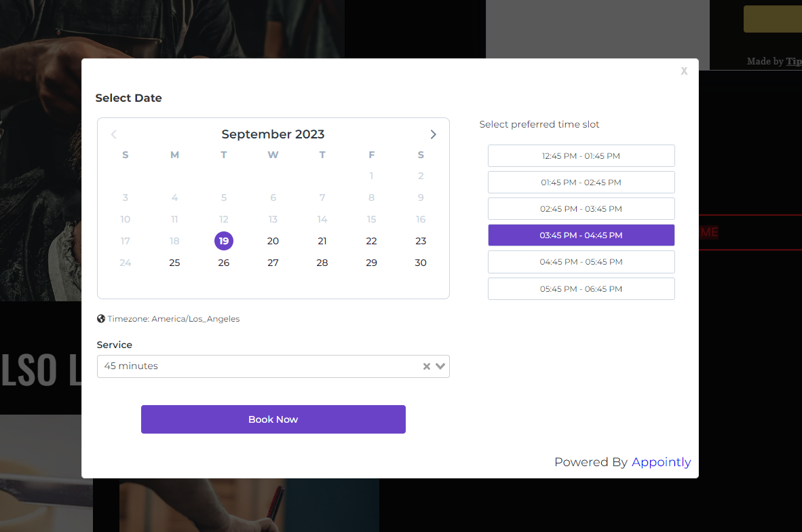Screen dimensions: 802x532
Task: Choose September 22 in the calendar
Action: [371, 241]
